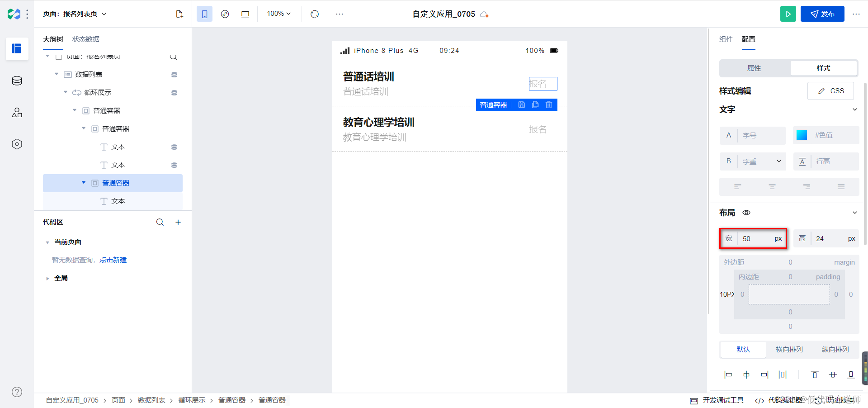
Task: Expand the 全局 section
Action: pos(47,279)
